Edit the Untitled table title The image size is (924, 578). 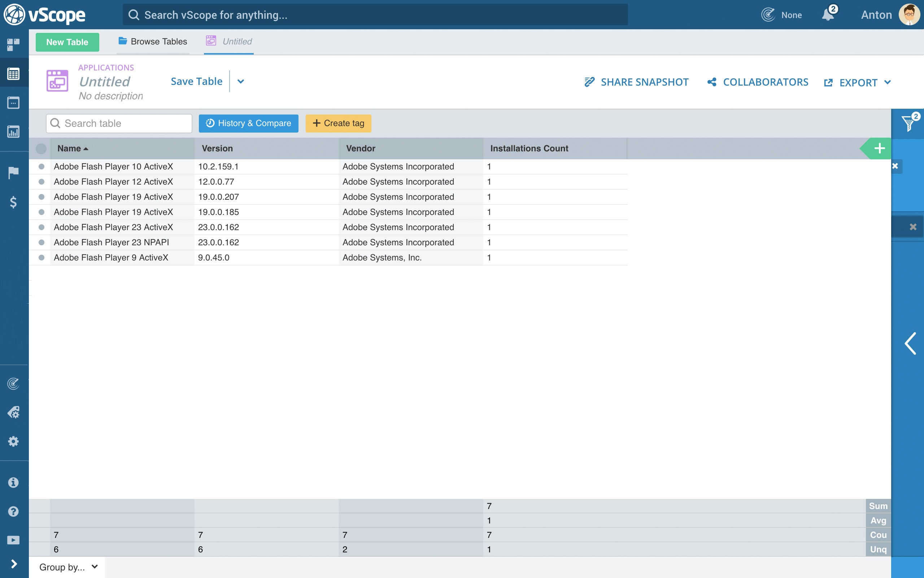point(105,81)
